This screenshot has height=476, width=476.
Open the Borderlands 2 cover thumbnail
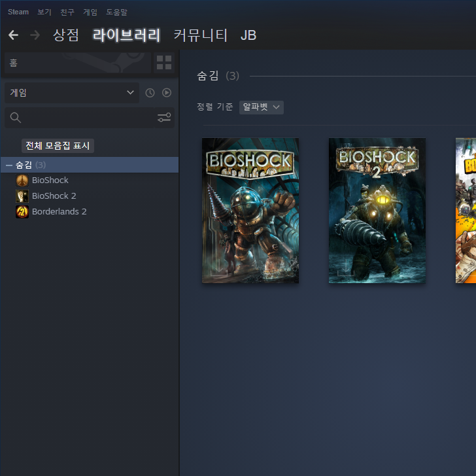[x=466, y=211]
